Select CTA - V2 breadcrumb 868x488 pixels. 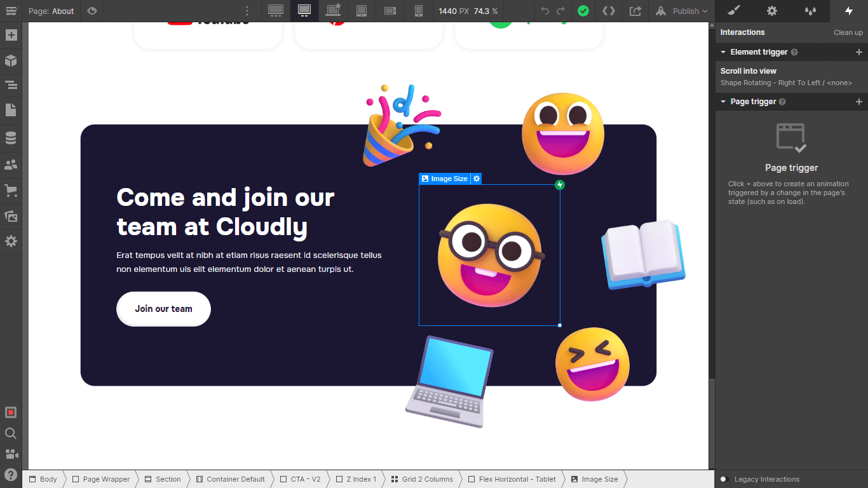click(x=301, y=479)
